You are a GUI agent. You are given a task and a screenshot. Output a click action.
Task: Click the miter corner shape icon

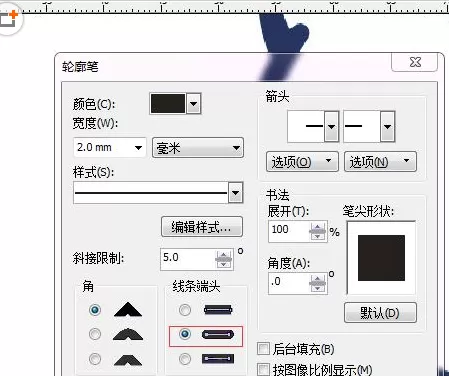point(128,310)
